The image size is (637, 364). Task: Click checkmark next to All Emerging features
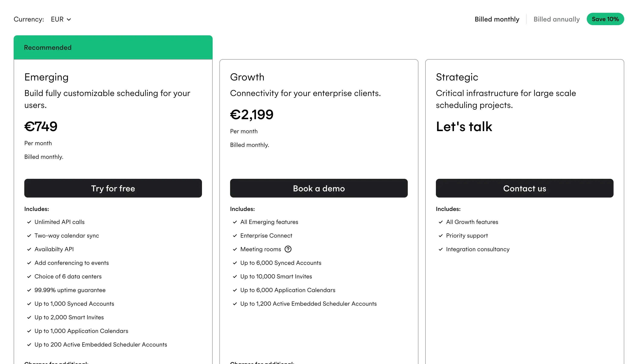pos(235,222)
